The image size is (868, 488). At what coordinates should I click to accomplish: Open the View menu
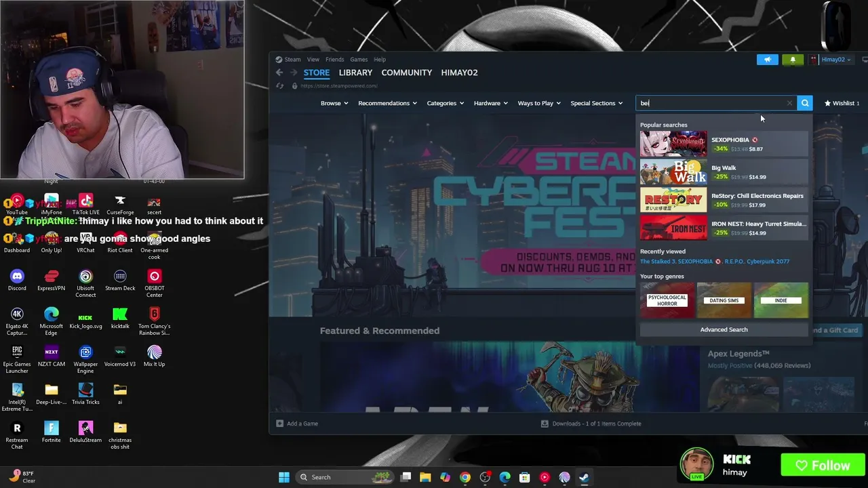(313, 60)
